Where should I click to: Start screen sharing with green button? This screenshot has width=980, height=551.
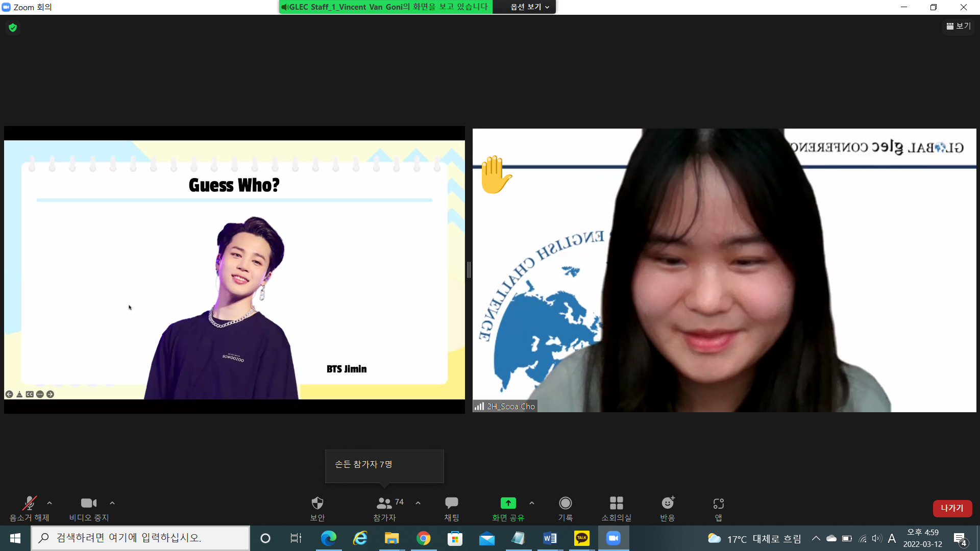508,509
